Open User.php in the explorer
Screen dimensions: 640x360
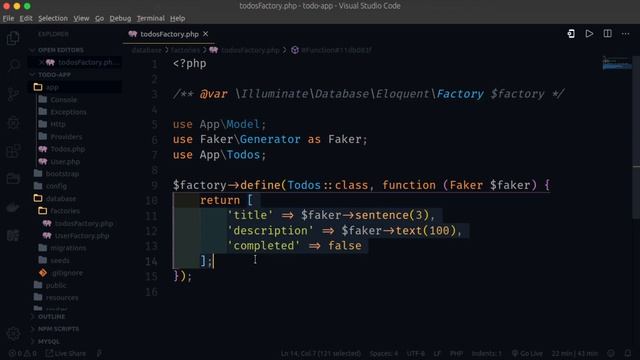coord(65,162)
